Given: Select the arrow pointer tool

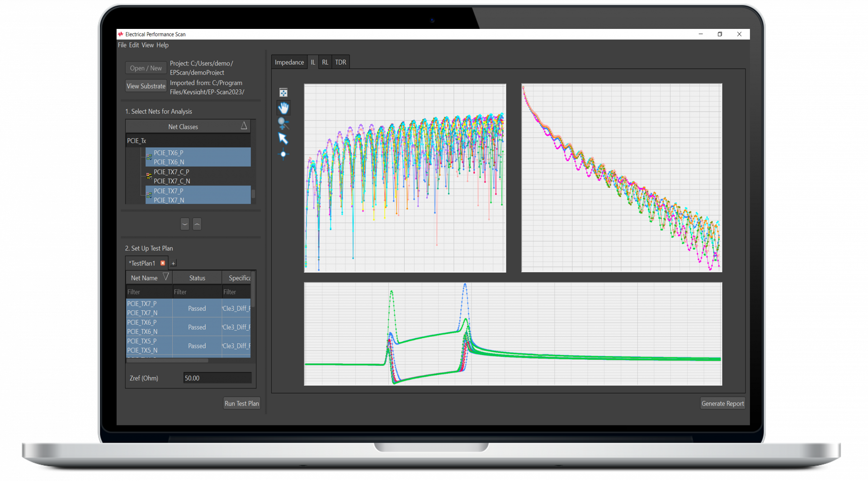Looking at the screenshot, I should (x=283, y=139).
